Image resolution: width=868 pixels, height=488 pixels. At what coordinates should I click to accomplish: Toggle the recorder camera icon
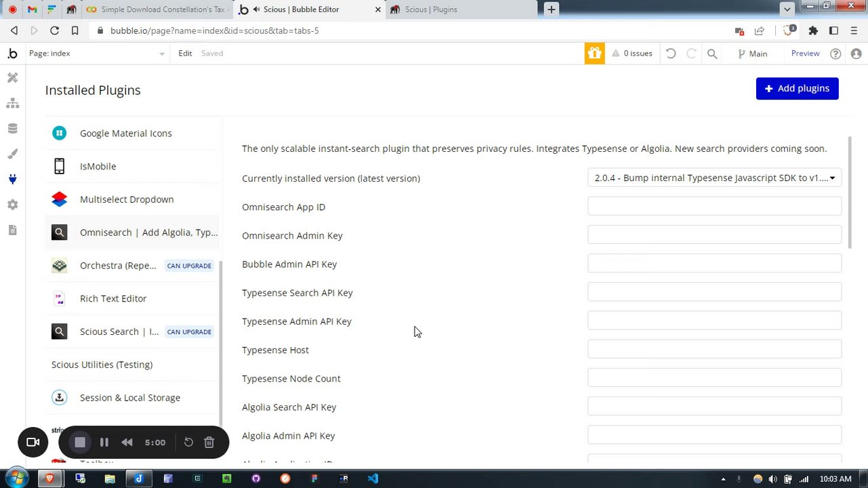coord(33,443)
